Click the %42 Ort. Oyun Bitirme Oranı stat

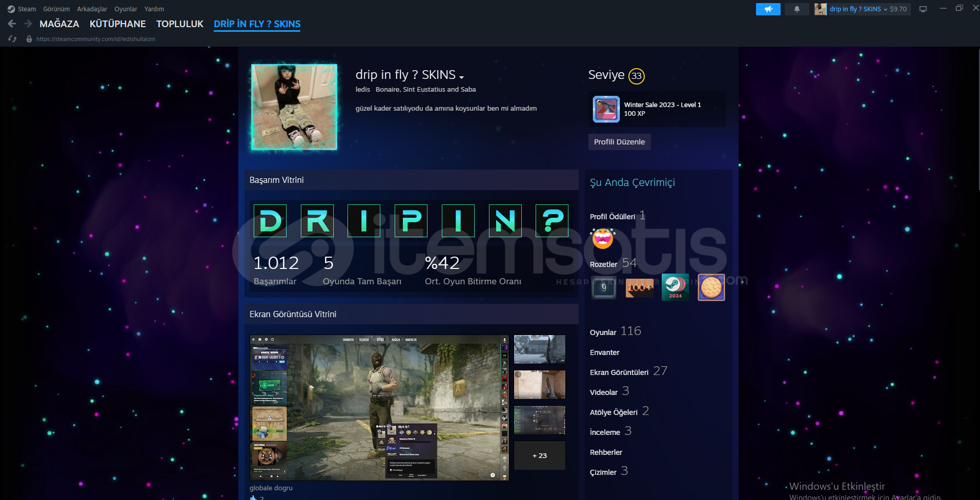pos(473,270)
